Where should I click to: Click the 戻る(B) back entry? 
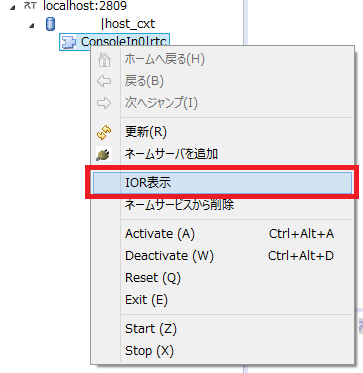pyautogui.click(x=222, y=81)
